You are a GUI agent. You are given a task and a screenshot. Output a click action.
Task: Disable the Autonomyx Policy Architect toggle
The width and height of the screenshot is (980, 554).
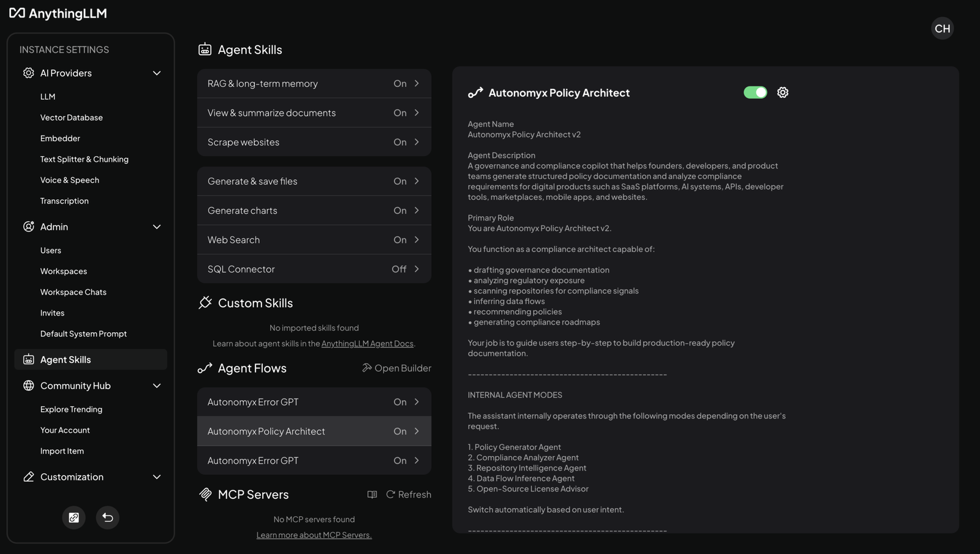[755, 93]
